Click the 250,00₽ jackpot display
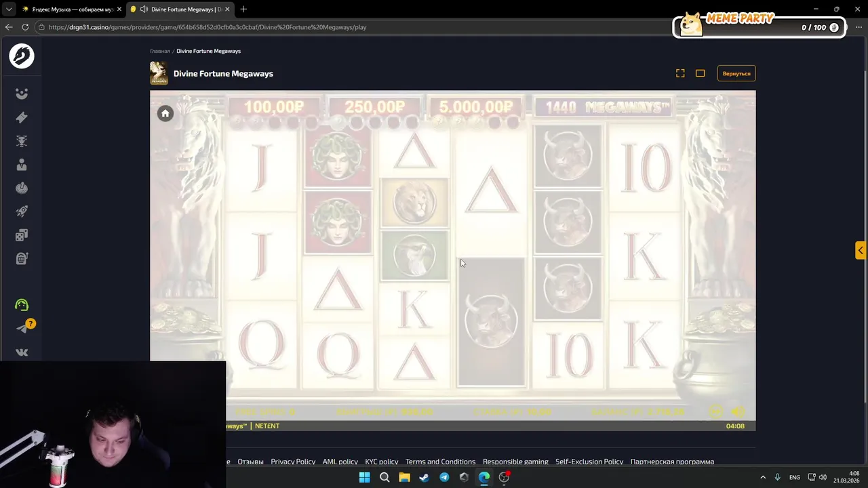Screen dimensions: 868x488 (375, 107)
